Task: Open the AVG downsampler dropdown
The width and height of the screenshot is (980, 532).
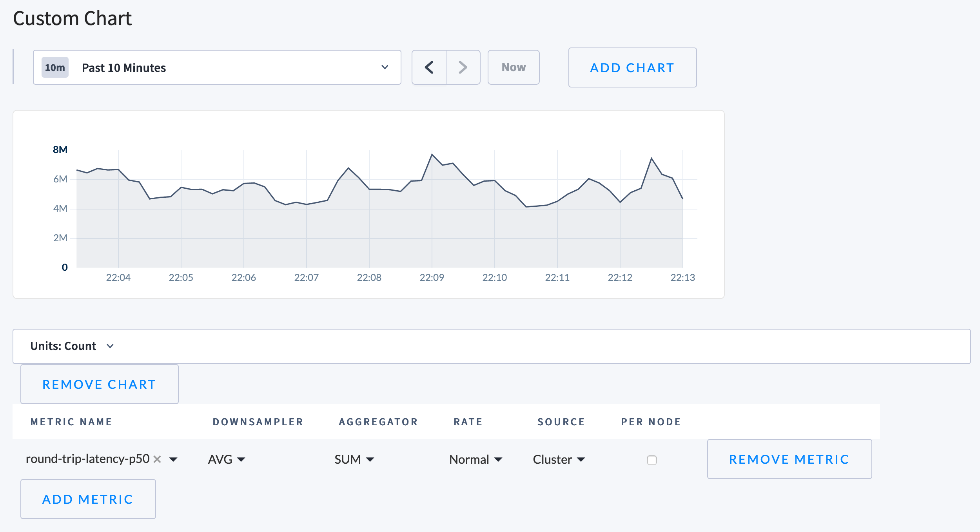Action: click(x=226, y=459)
